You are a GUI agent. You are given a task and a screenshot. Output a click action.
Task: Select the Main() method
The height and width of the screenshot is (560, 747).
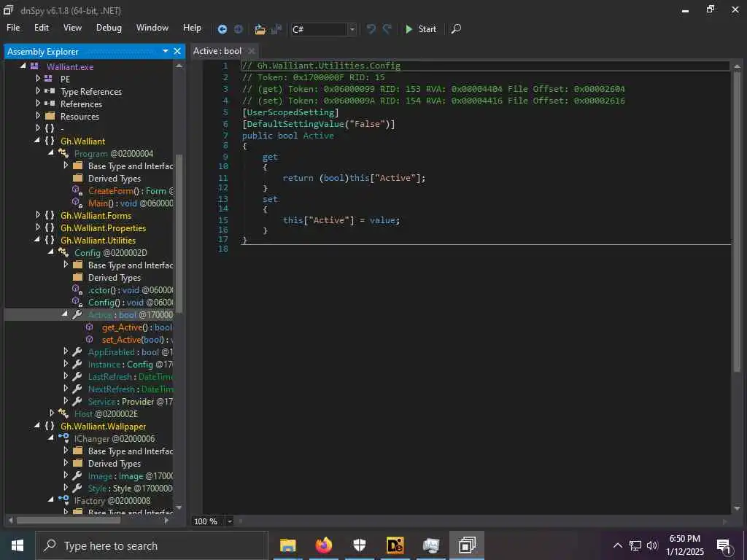pos(130,203)
